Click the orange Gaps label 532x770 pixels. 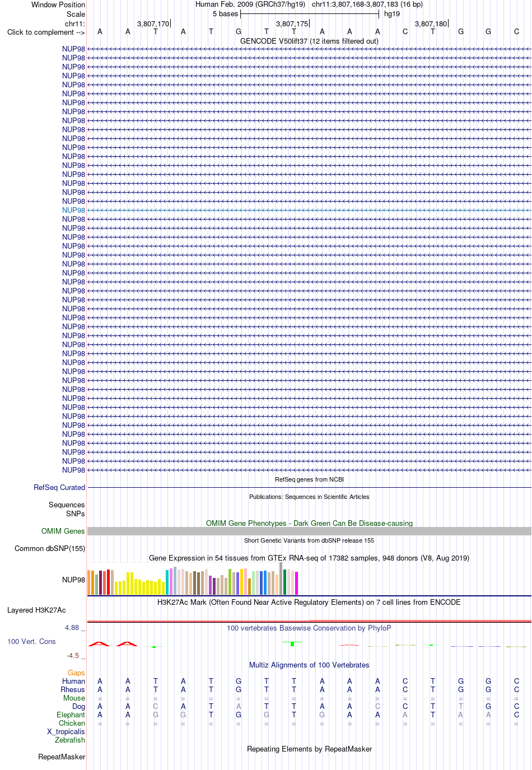click(x=76, y=673)
